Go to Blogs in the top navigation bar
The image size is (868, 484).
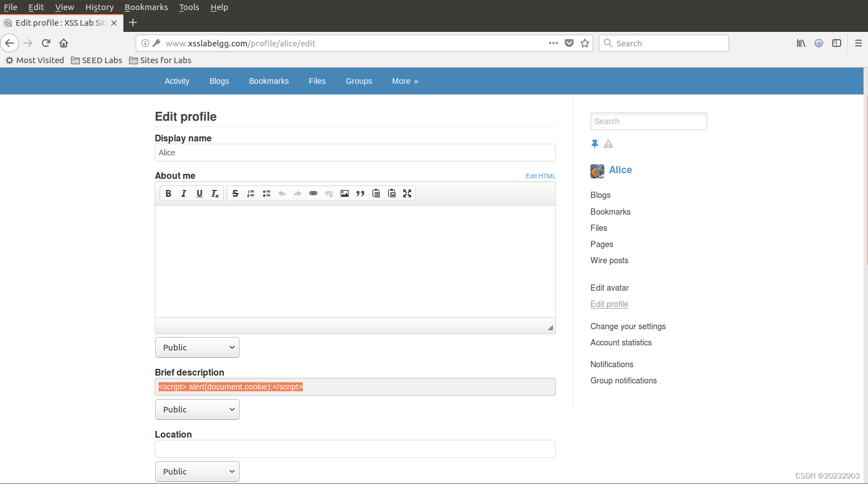pos(219,81)
